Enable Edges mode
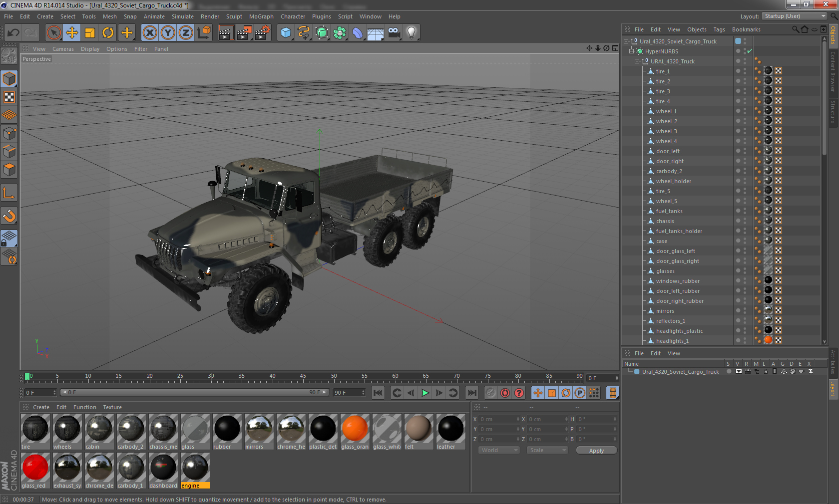839x504 pixels. (x=9, y=151)
